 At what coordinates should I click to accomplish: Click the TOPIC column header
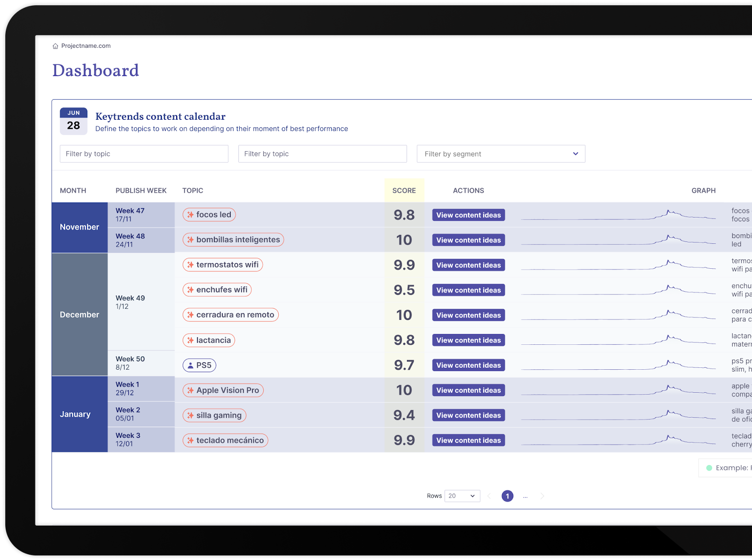click(193, 191)
